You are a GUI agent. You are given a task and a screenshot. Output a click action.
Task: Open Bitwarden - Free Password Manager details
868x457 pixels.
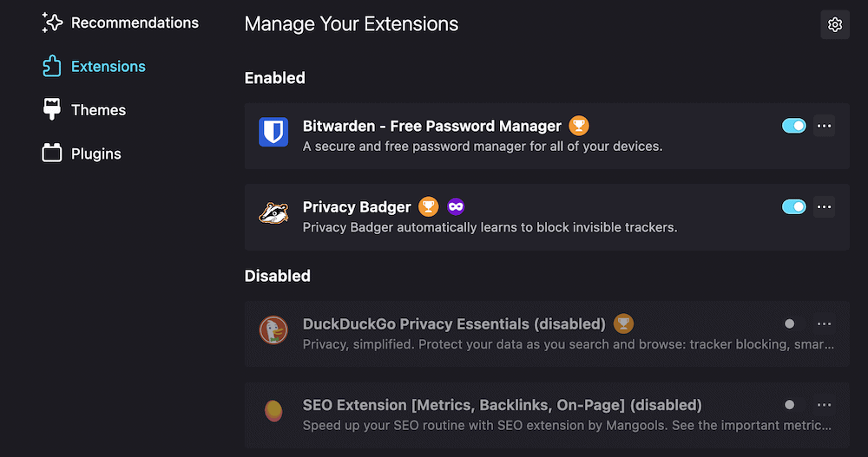click(431, 126)
